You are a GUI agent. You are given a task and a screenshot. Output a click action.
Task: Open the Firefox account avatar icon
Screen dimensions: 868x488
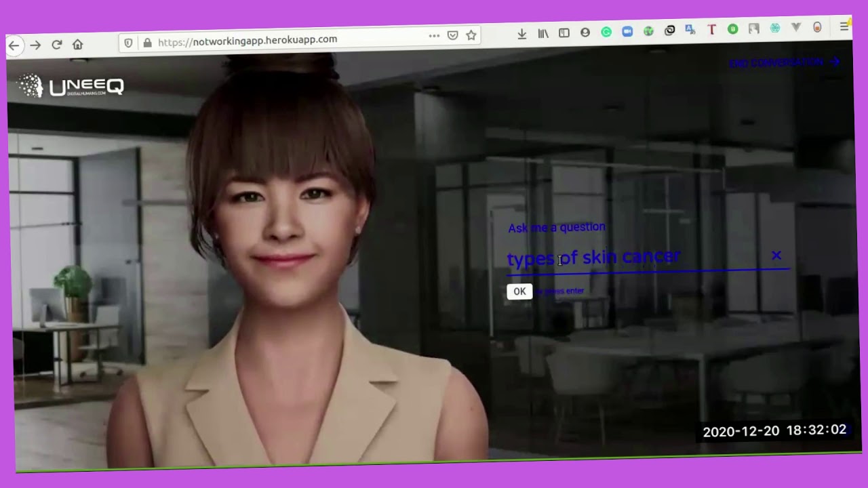point(585,32)
